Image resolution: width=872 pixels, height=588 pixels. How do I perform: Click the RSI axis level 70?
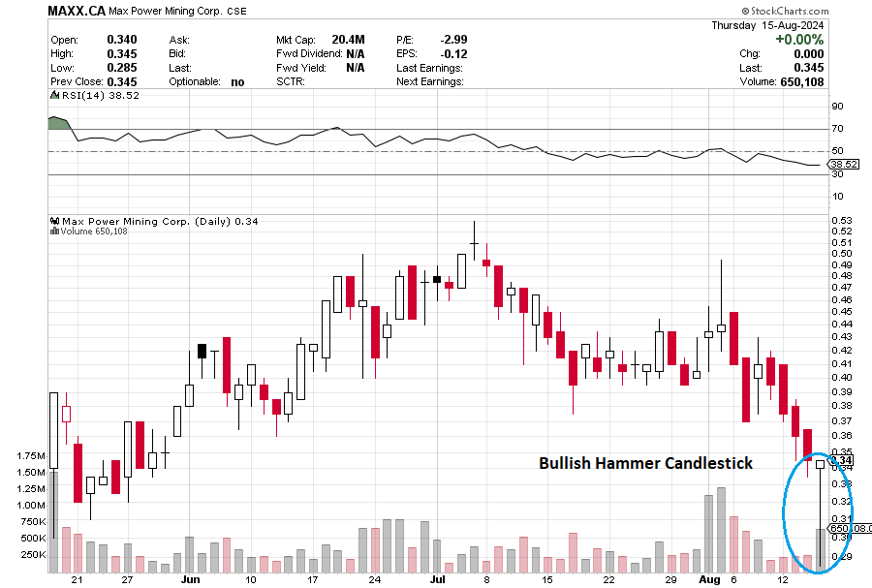tap(837, 129)
